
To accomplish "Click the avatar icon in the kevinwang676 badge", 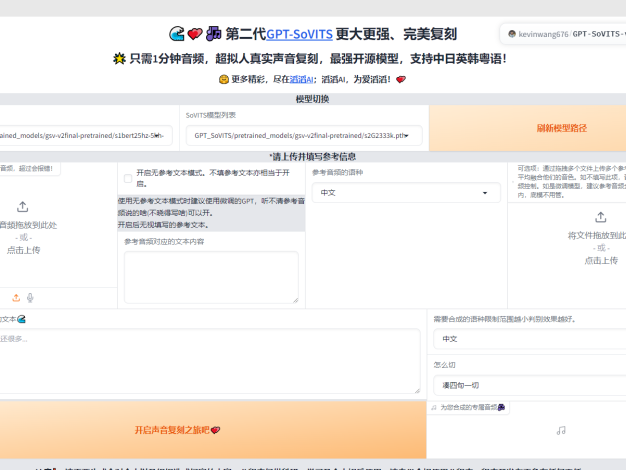I will [512, 34].
